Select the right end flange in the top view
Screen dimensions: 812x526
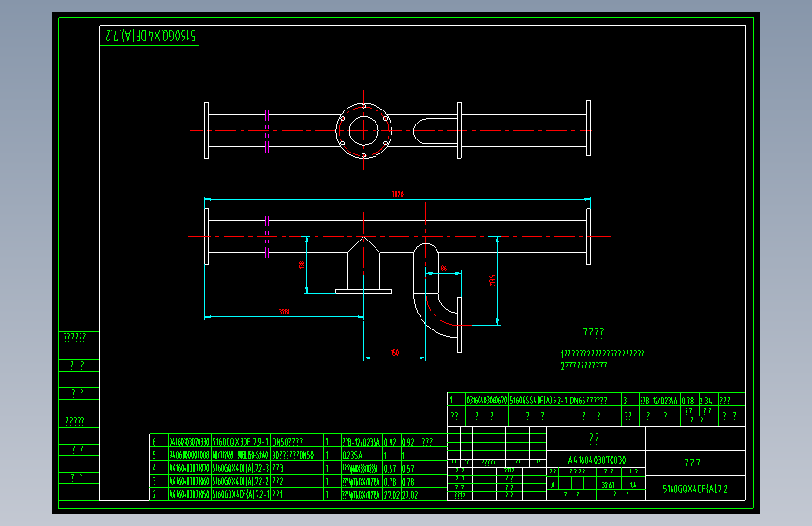(x=588, y=128)
